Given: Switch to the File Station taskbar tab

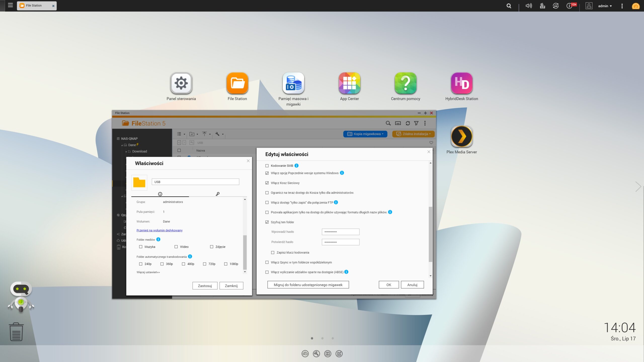Looking at the screenshot, I should (x=37, y=6).
